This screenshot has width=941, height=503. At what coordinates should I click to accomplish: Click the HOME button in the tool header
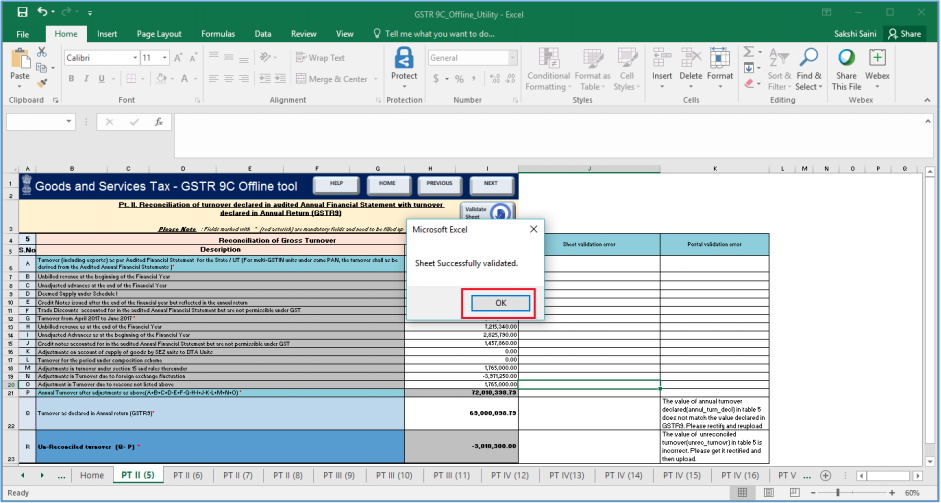(387, 185)
